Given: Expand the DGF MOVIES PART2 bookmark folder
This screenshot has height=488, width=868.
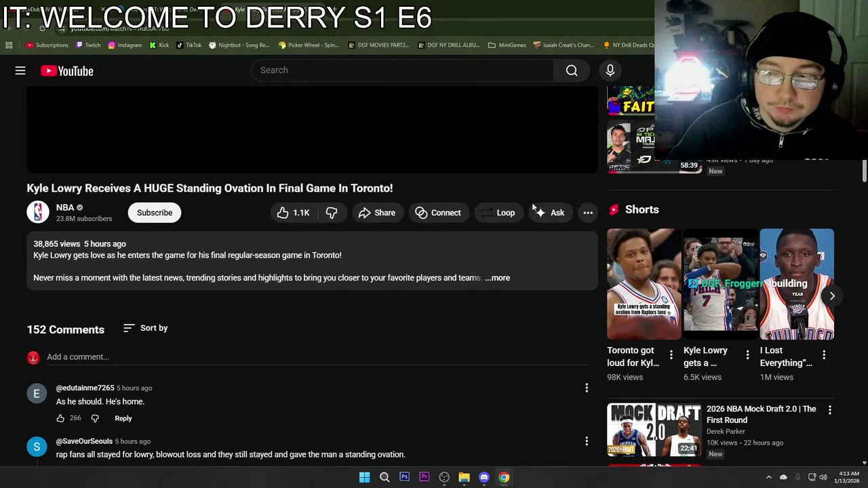Looking at the screenshot, I should [378, 45].
